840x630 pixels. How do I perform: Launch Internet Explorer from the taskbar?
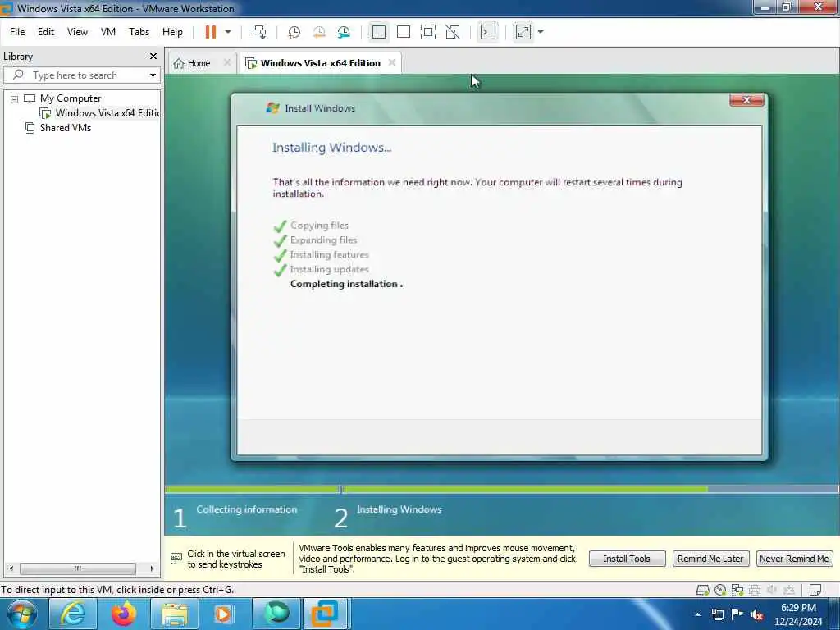tap(73, 614)
